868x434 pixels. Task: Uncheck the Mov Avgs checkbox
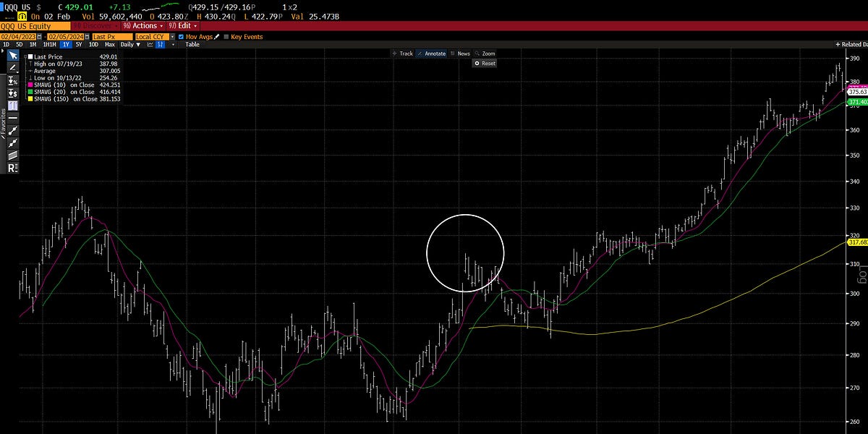click(x=180, y=37)
